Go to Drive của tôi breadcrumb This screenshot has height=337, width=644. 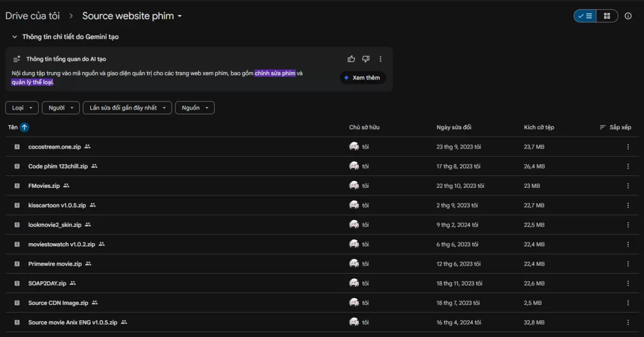32,16
